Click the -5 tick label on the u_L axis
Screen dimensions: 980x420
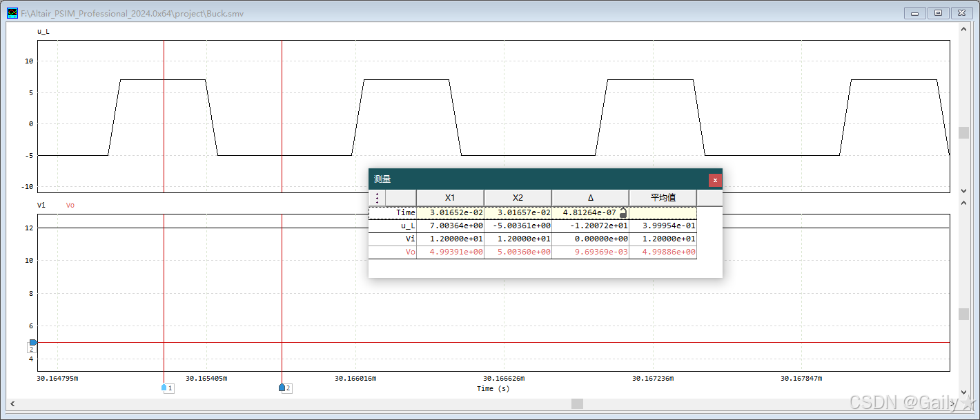28,156
